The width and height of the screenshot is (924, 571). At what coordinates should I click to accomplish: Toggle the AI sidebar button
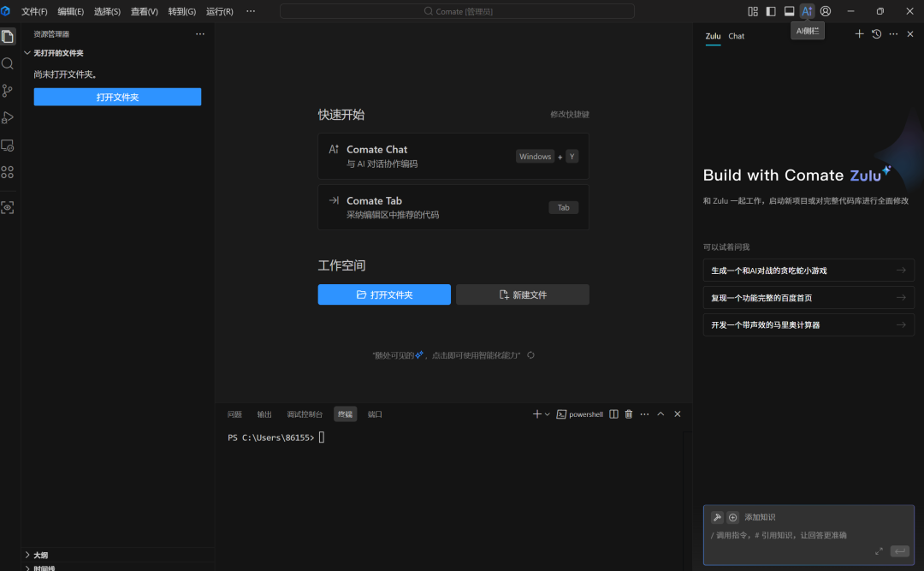807,11
